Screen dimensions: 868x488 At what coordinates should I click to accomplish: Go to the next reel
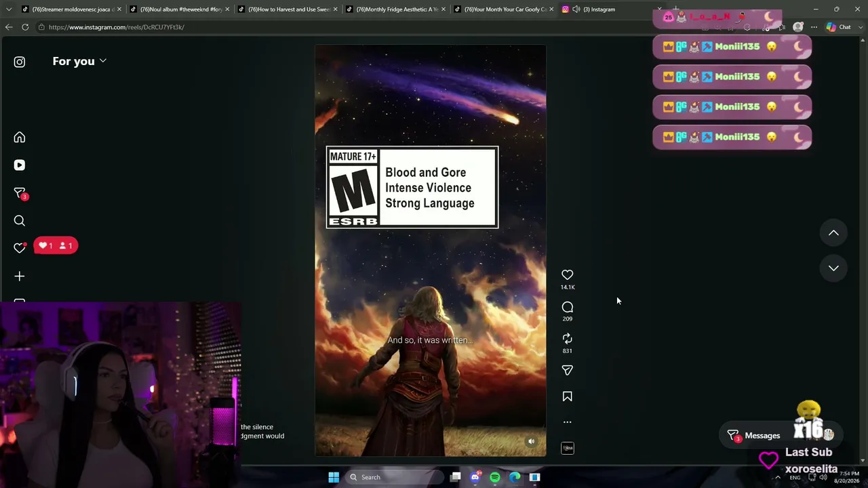click(x=833, y=268)
